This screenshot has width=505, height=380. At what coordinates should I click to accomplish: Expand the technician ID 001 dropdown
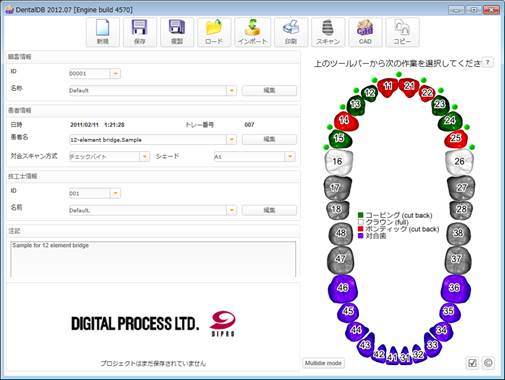(115, 193)
